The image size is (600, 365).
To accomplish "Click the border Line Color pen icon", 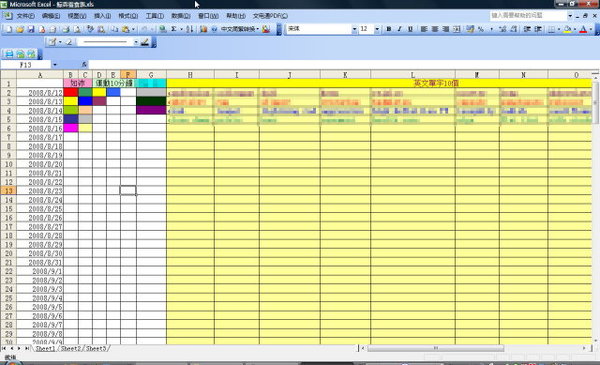I will pos(145,42).
